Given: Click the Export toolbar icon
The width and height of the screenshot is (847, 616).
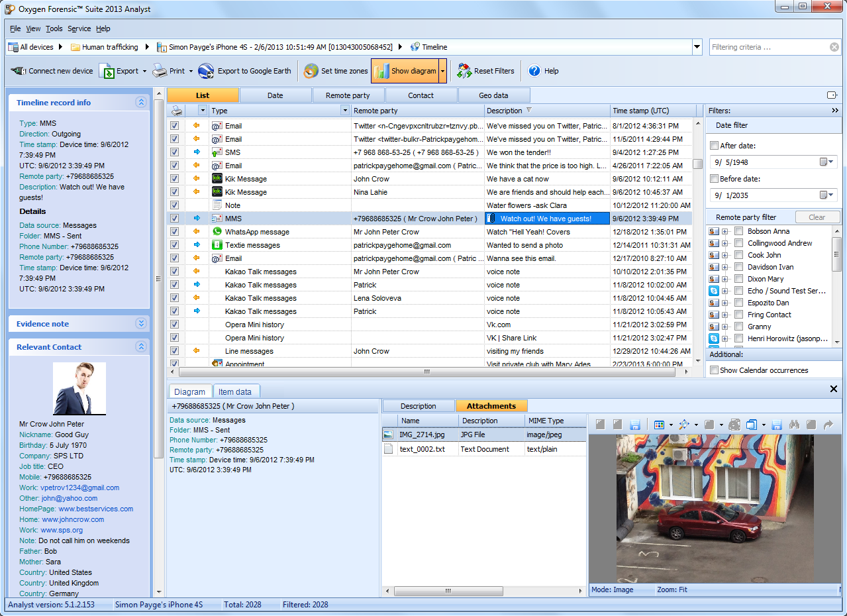Looking at the screenshot, I should click(107, 71).
